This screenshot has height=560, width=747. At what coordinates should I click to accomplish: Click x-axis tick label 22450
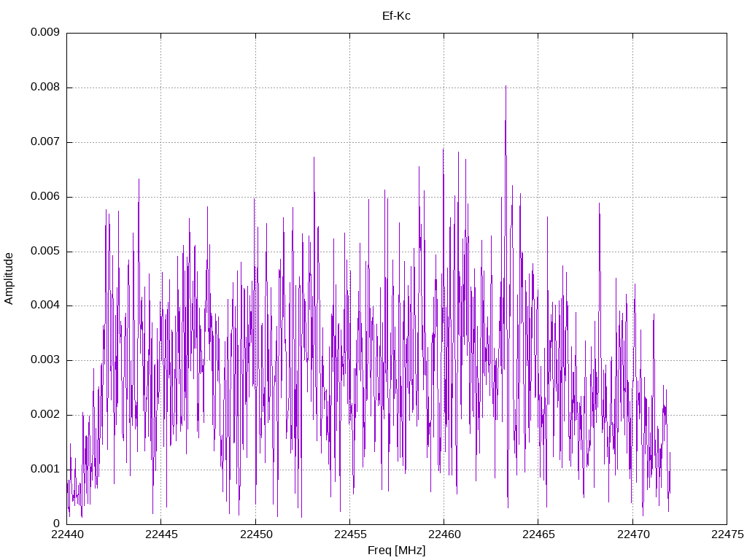pos(255,534)
